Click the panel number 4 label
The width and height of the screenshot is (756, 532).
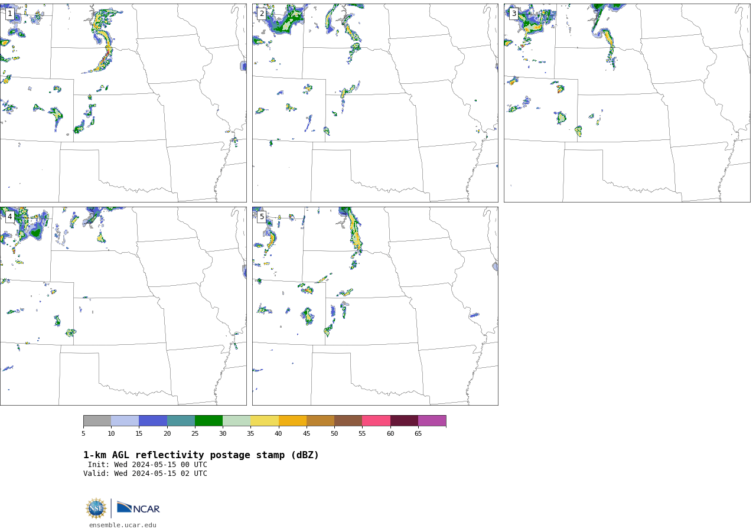tap(10, 217)
